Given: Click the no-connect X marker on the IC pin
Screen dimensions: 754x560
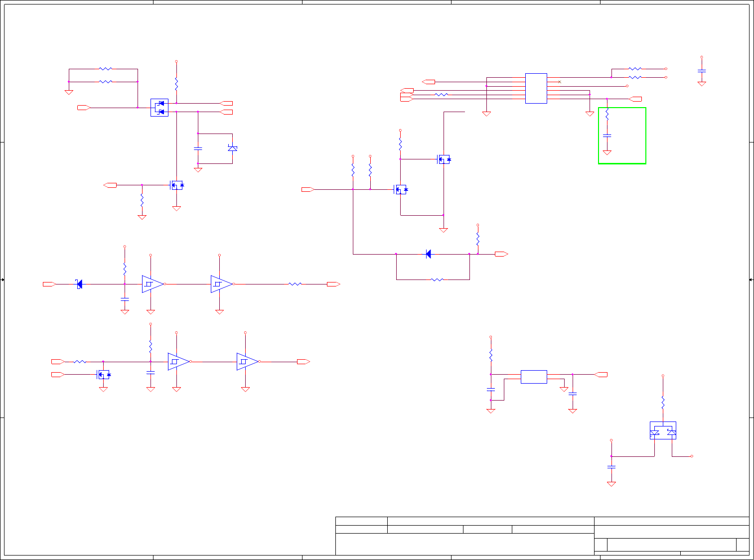Looking at the screenshot, I should (560, 82).
